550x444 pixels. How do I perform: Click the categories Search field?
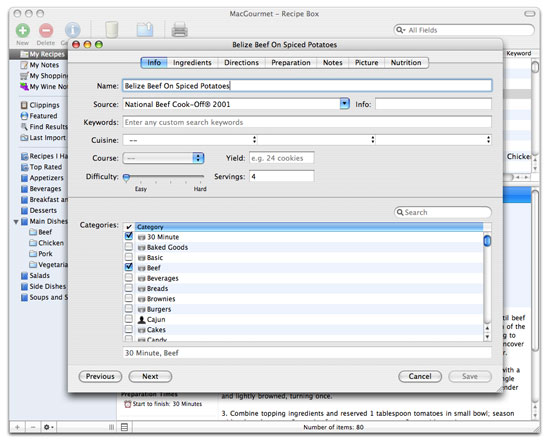pos(443,212)
